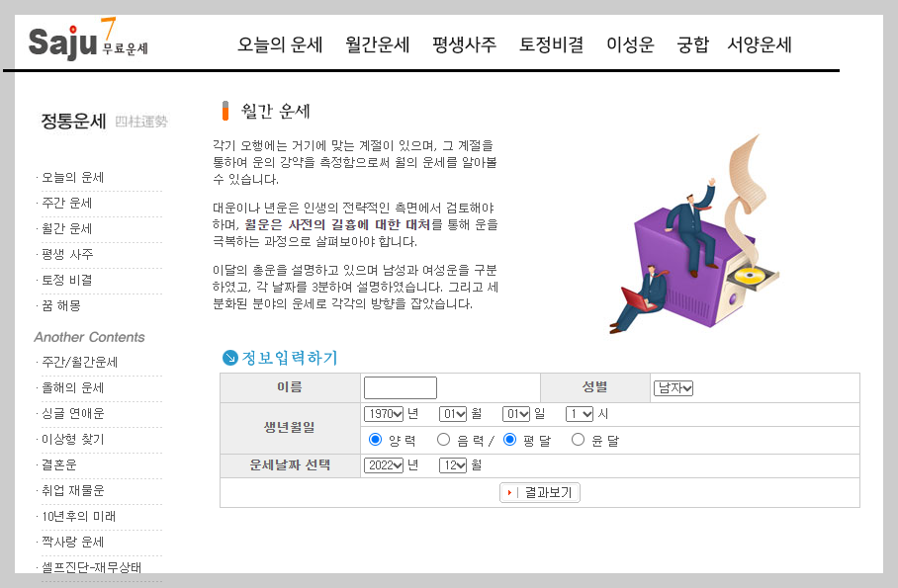Open birth hour dropdown 1 시
898x588 pixels.
[579, 414]
